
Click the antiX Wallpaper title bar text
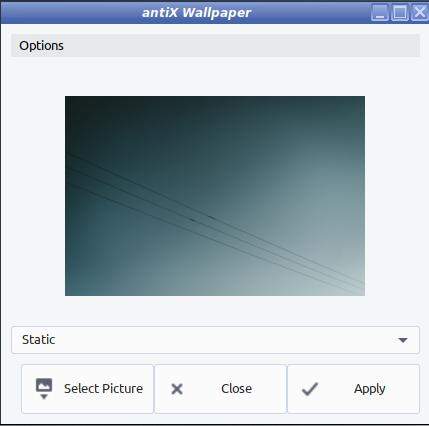pos(197,13)
